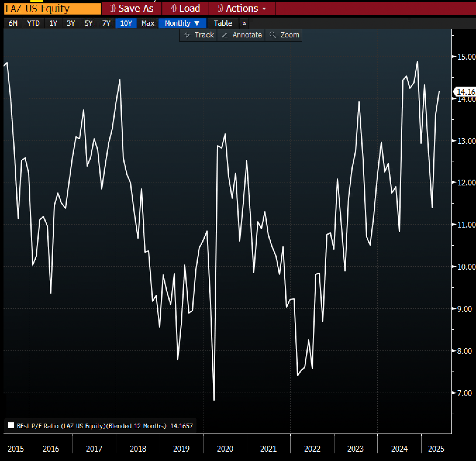The width and height of the screenshot is (476, 461).
Task: Select the YTD time range
Action: click(33, 23)
